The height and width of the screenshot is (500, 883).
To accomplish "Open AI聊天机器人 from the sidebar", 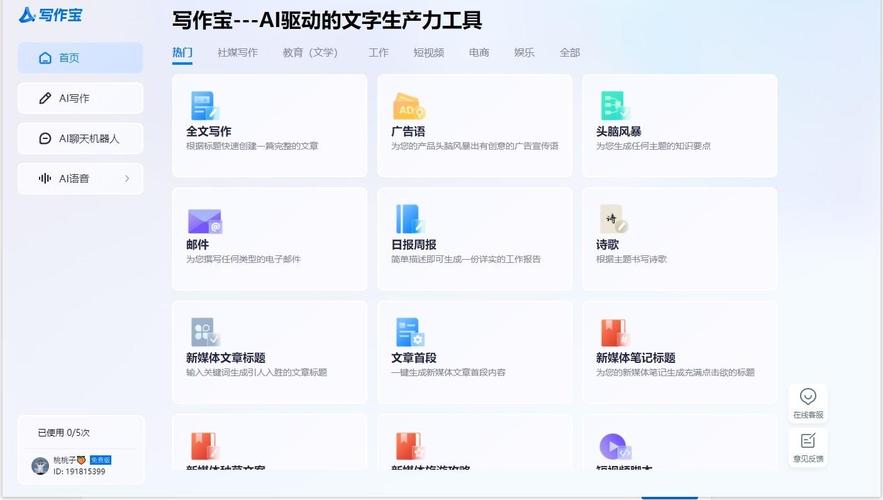I will 80,139.
